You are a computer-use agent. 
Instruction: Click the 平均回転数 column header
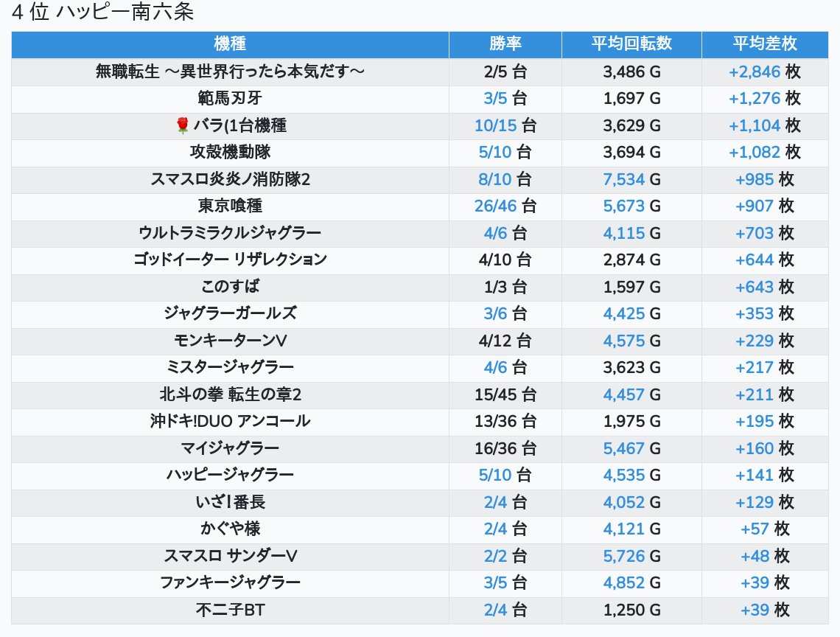coord(631,44)
